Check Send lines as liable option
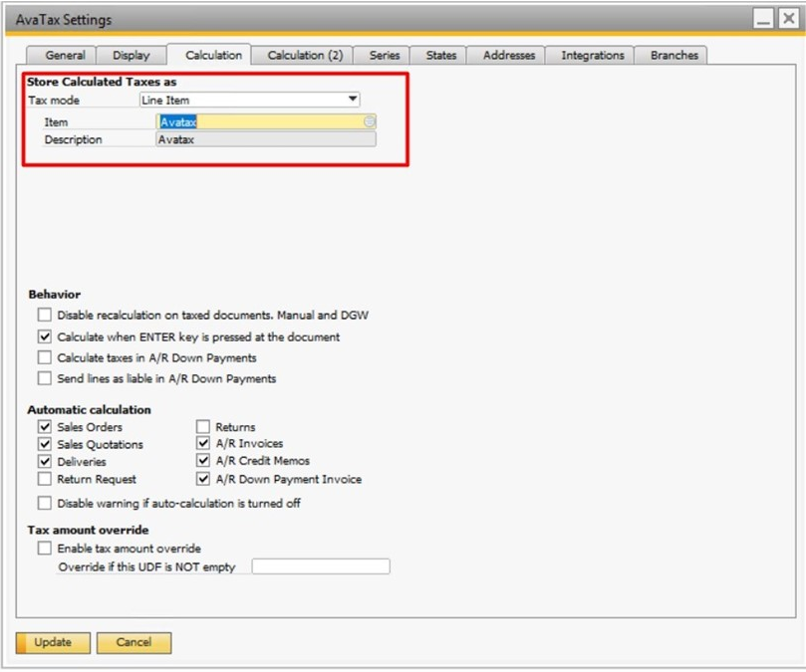 coord(45,378)
